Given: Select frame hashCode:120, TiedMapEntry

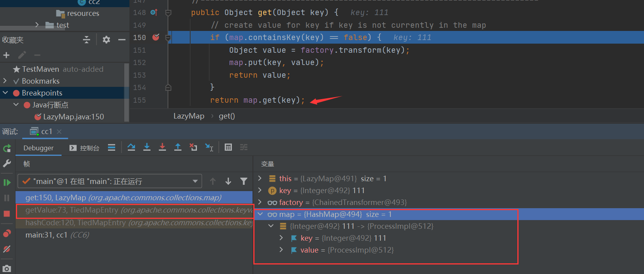Looking at the screenshot, I should pos(134,223).
